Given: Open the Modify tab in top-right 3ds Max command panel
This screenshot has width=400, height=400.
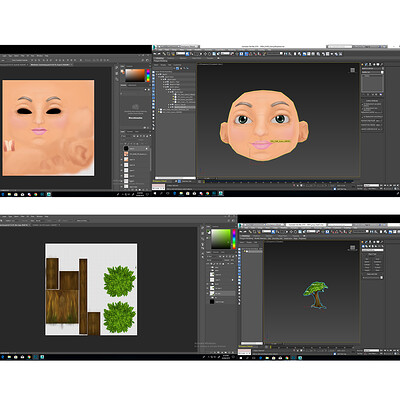Looking at the screenshot, I should [x=366, y=64].
